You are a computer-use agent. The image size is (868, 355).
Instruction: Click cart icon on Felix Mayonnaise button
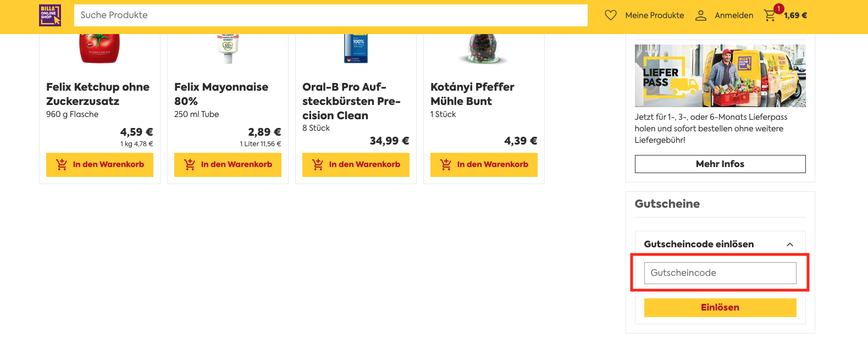(x=190, y=164)
